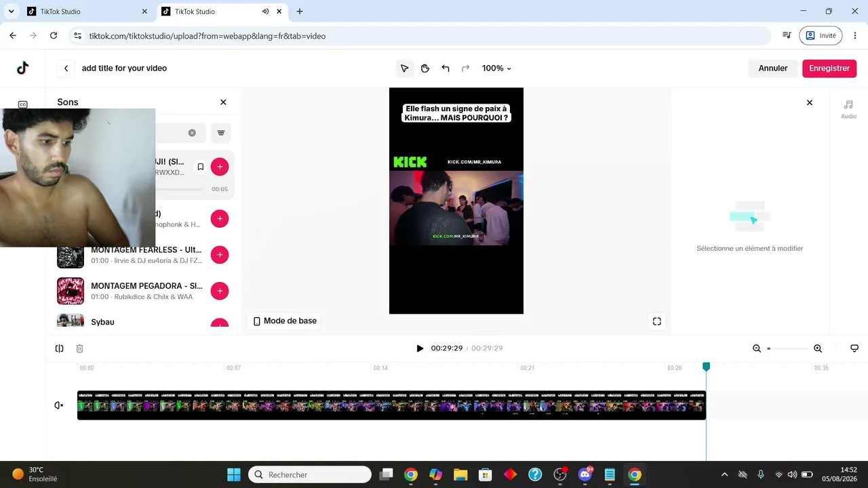
Task: Add the first sound with 00:05 preview
Action: click(x=220, y=167)
